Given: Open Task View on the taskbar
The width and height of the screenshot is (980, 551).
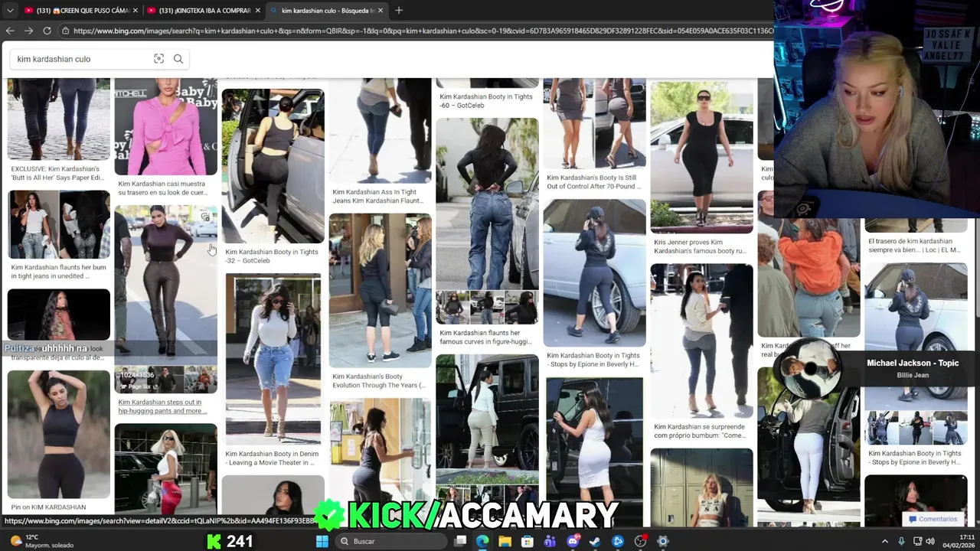Looking at the screenshot, I should tap(460, 541).
